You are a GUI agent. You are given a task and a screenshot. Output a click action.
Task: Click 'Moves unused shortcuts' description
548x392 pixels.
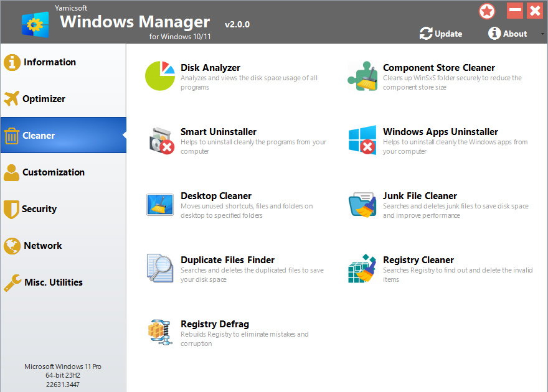247,211
